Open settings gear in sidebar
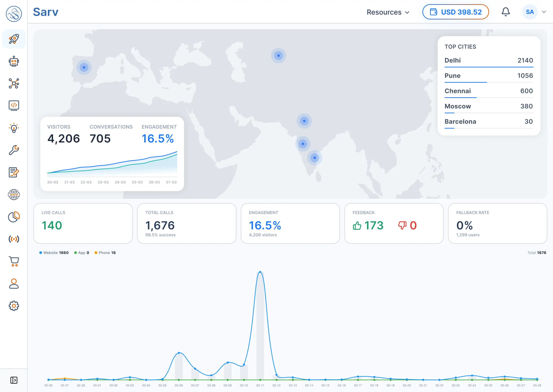The image size is (553, 392). (14, 306)
